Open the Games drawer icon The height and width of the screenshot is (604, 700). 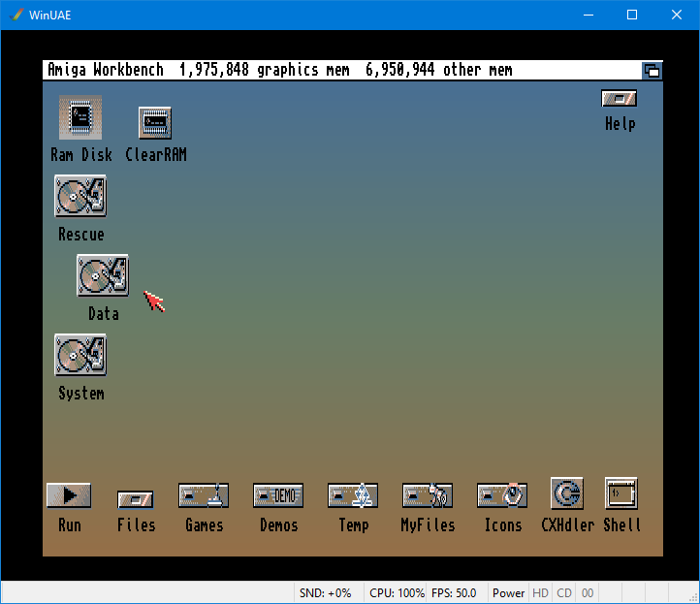click(204, 495)
